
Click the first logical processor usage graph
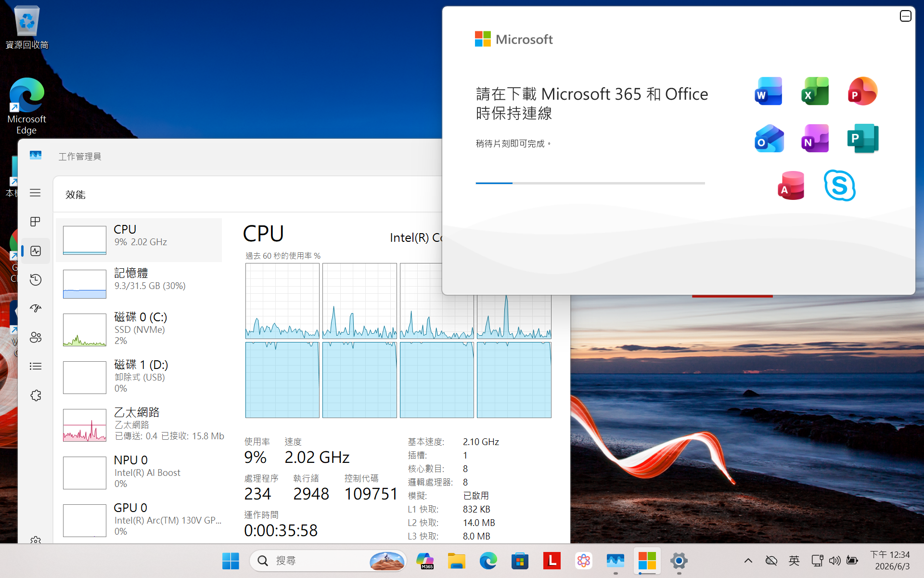282,301
